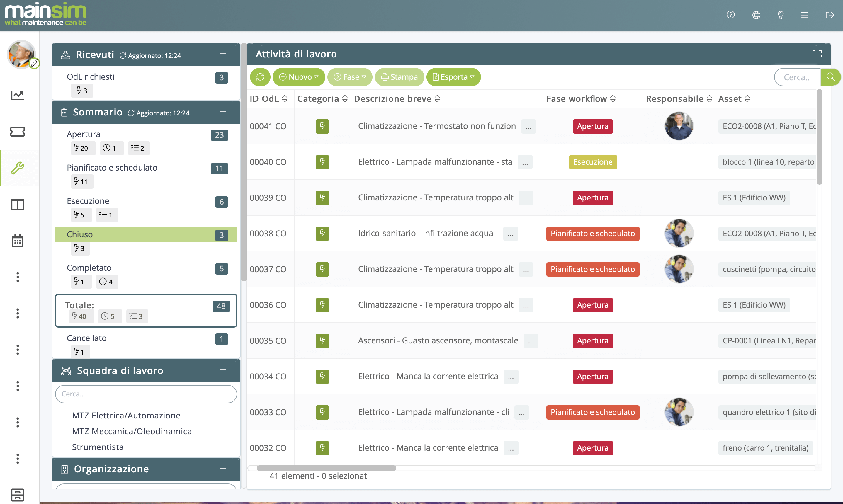The image size is (843, 504).
Task: Open the analytics chart sidebar icon
Action: coord(17,95)
